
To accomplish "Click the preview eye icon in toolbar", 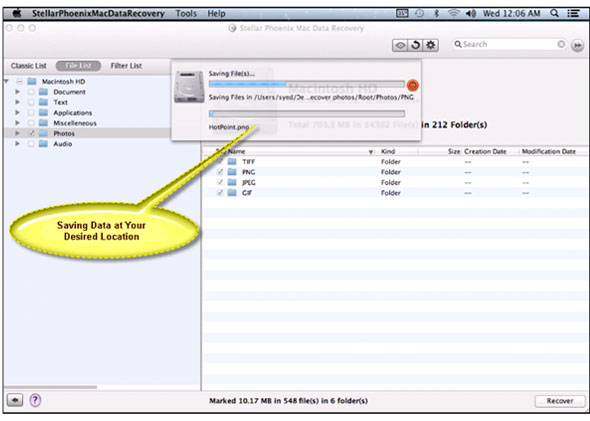I will pos(400,45).
